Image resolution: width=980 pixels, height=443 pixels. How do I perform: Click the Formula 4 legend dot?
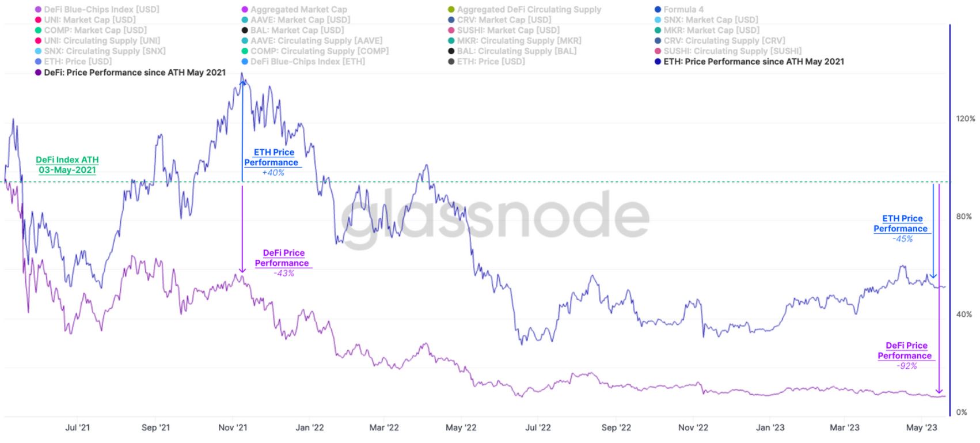(658, 10)
